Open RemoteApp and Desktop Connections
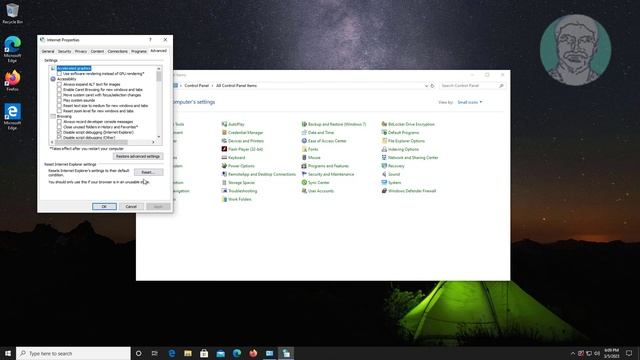 pos(258,174)
